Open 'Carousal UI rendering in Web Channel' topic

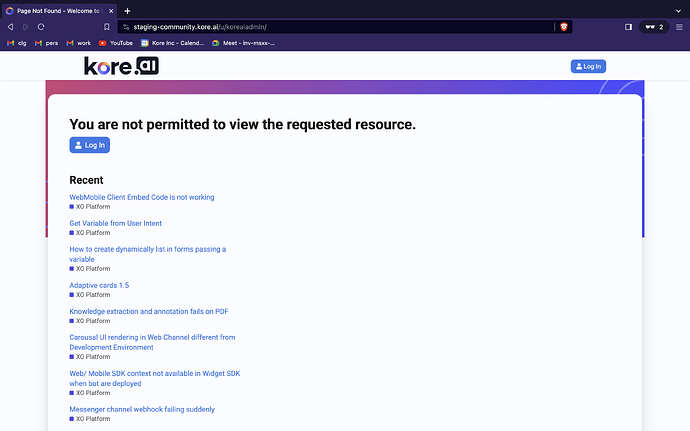pos(152,342)
